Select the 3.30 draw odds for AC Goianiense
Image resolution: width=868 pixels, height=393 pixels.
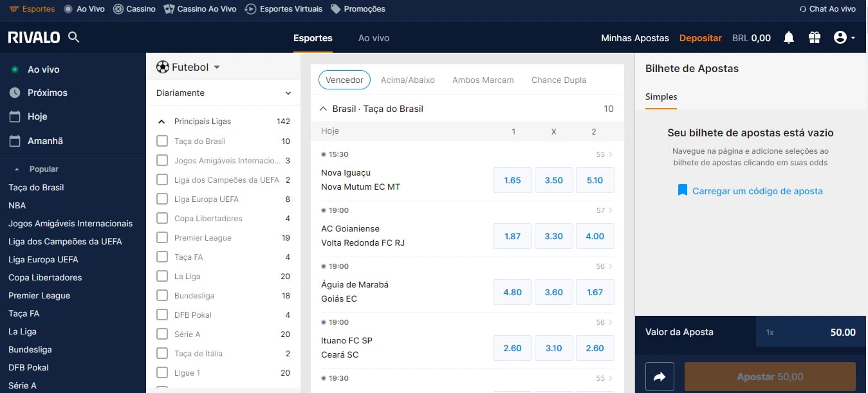point(554,236)
